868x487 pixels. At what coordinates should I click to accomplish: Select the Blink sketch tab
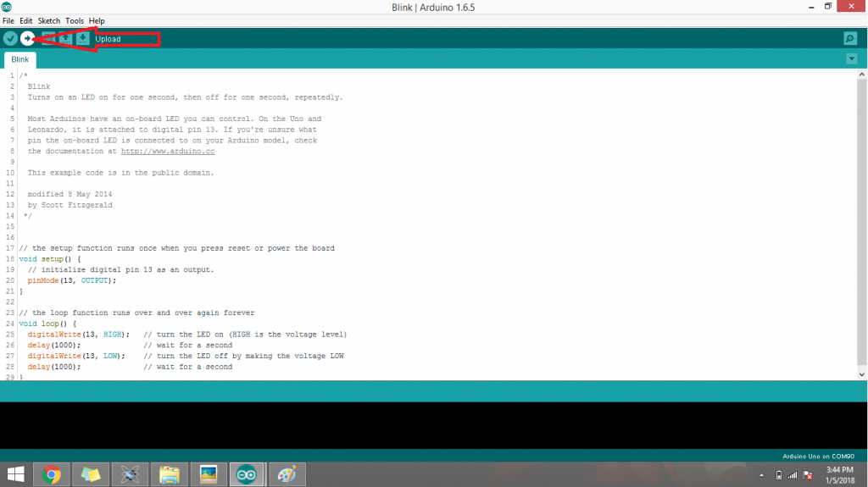19,59
